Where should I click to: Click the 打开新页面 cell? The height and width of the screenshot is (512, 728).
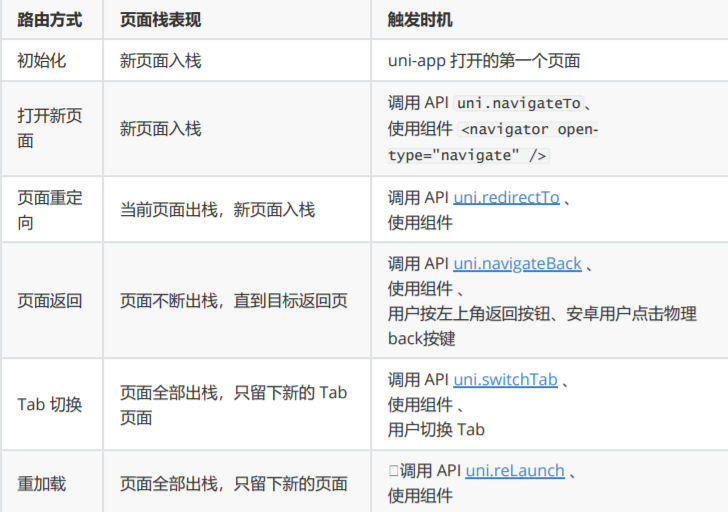(50, 129)
